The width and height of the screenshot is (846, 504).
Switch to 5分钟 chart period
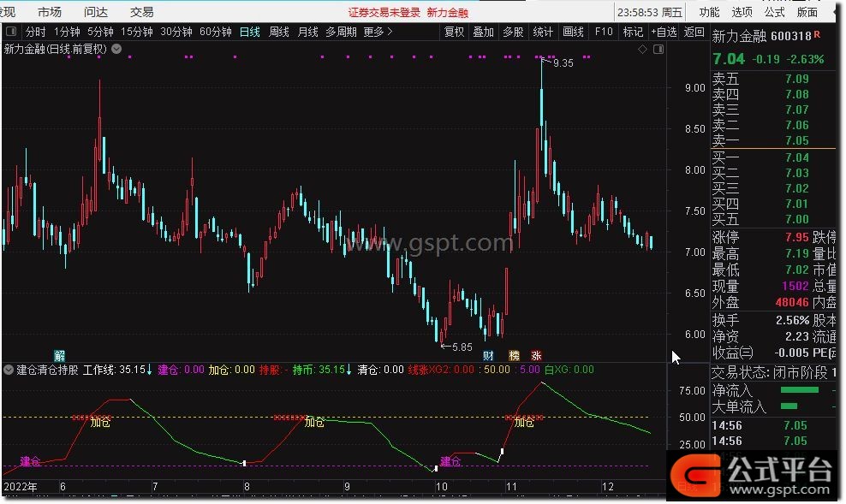point(100,32)
